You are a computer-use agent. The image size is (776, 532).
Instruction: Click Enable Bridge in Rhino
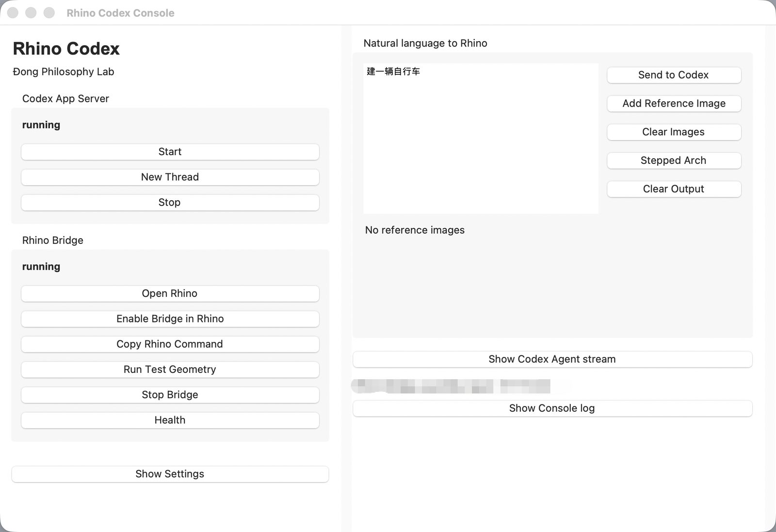coord(170,319)
